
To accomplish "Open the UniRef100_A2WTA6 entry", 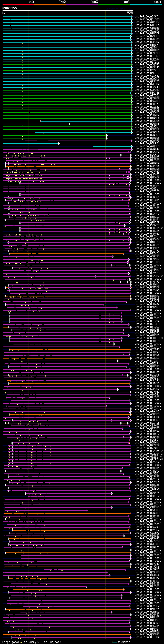I will tap(147, 124).
